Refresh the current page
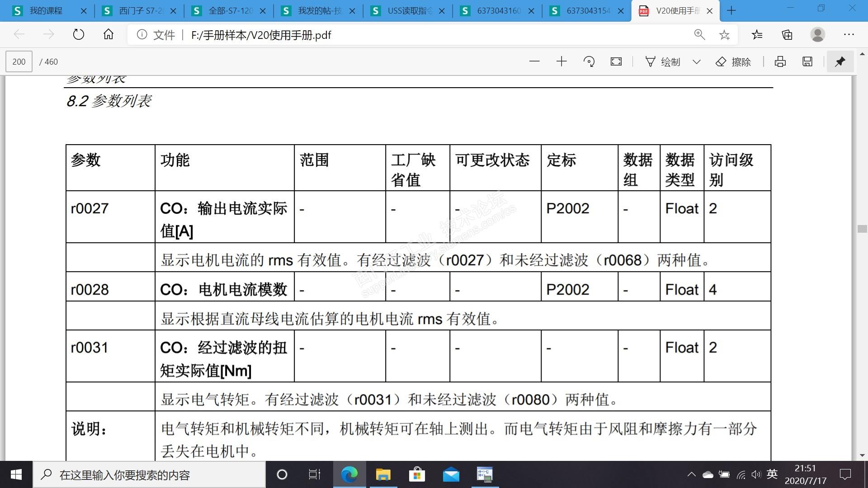 [79, 35]
